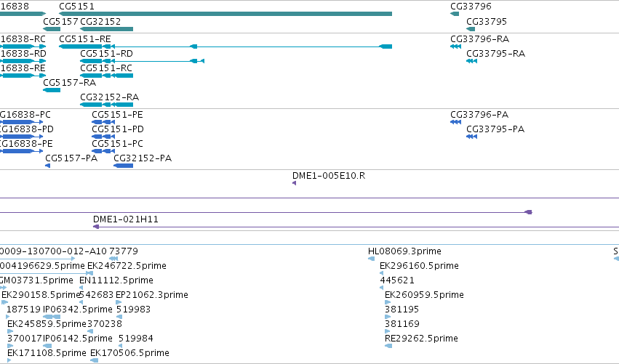The width and height of the screenshot is (619, 364).
Task: Select protein CG5151-PE
Action: tap(117, 115)
